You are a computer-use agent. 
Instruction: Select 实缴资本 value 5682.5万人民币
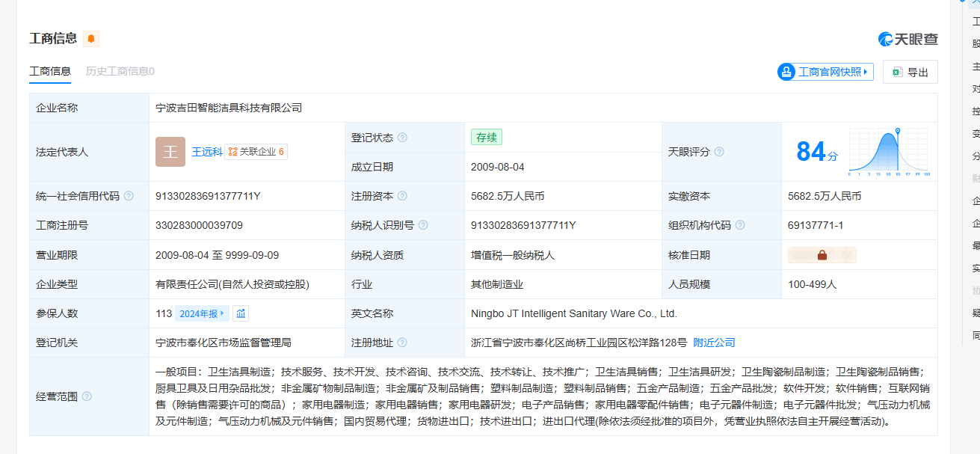[x=825, y=196]
